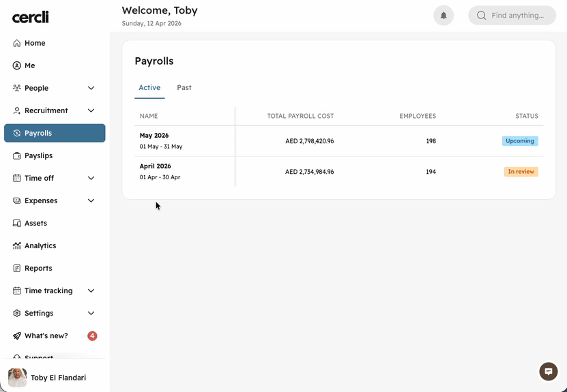The height and width of the screenshot is (392, 567).
Task: Expand the Settings submenu chevron
Action: point(91,313)
